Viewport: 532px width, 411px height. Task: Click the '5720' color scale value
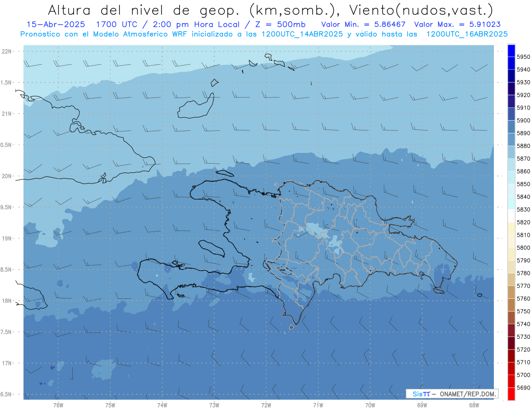523,349
